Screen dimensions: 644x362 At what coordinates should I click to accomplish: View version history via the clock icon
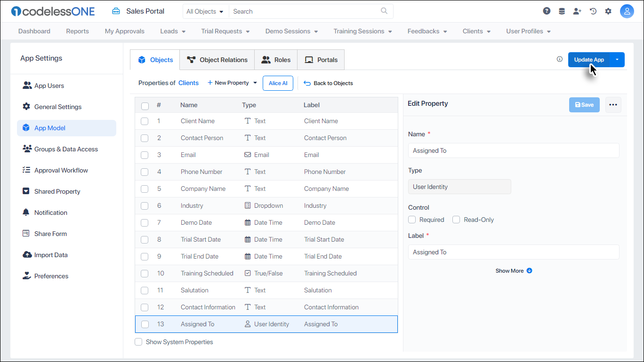(x=593, y=10)
